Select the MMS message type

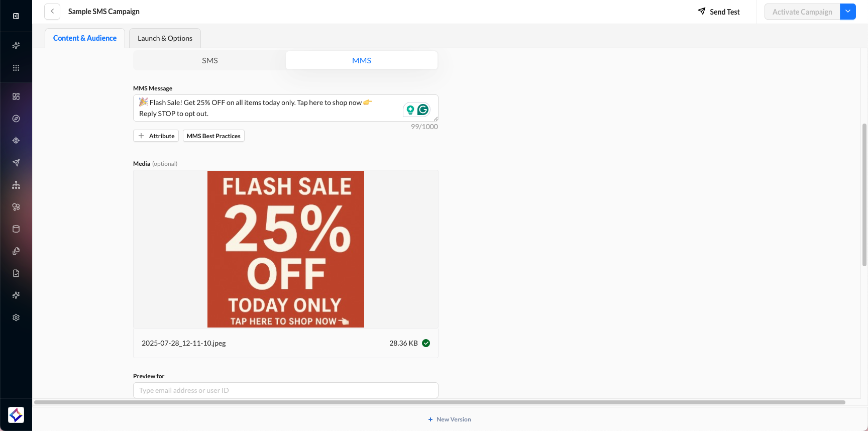362,60
